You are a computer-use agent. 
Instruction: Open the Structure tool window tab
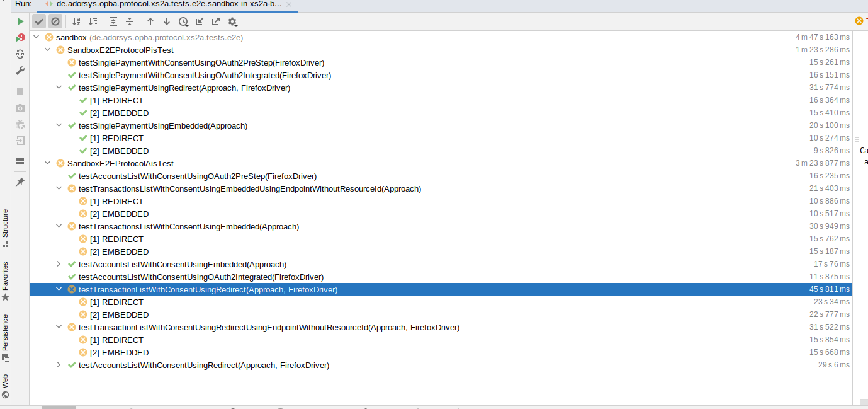(x=5, y=228)
